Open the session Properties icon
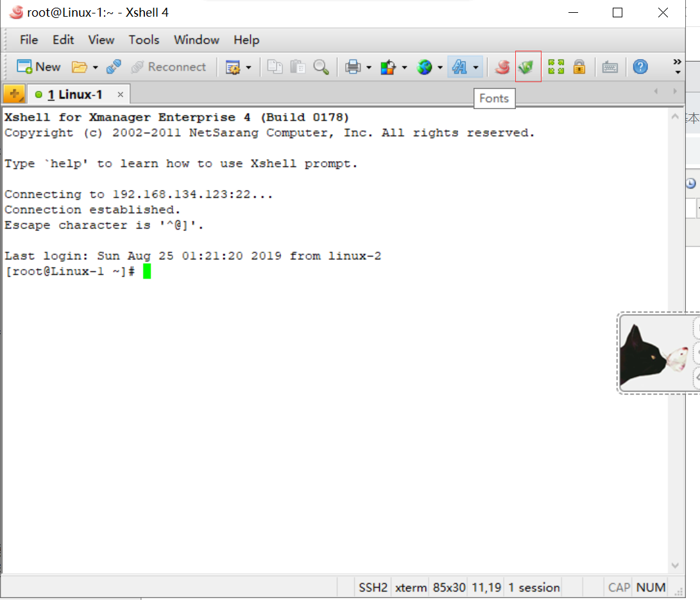Image resolution: width=700 pixels, height=600 pixels. click(x=233, y=67)
